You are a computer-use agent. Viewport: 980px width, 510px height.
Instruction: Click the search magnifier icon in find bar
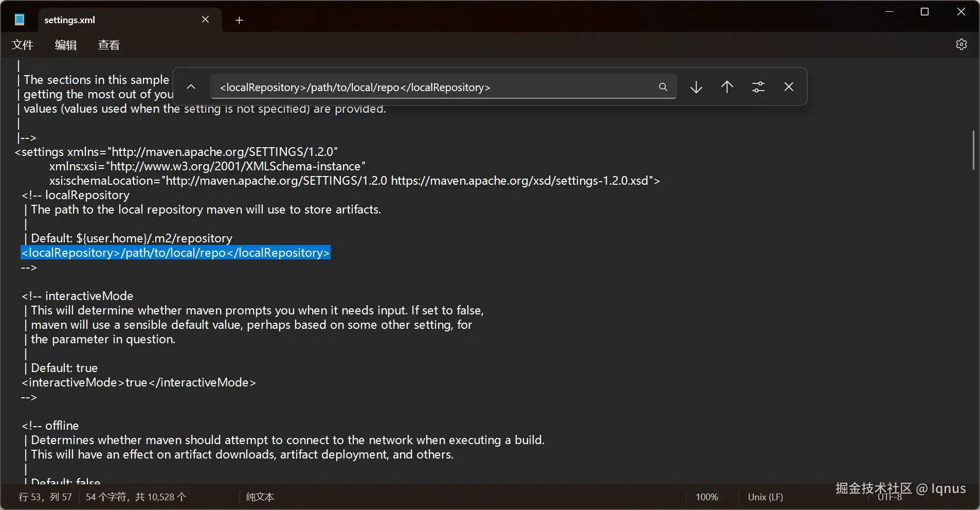(x=663, y=87)
